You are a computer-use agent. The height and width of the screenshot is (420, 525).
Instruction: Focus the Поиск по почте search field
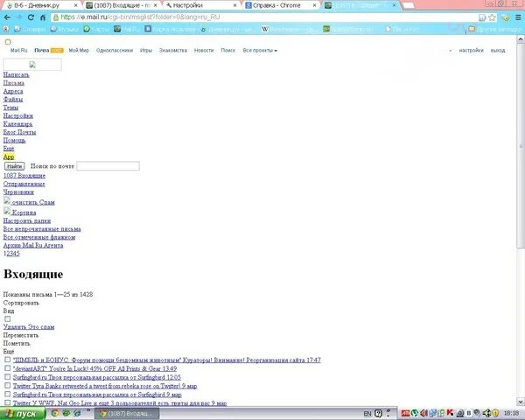(x=108, y=166)
